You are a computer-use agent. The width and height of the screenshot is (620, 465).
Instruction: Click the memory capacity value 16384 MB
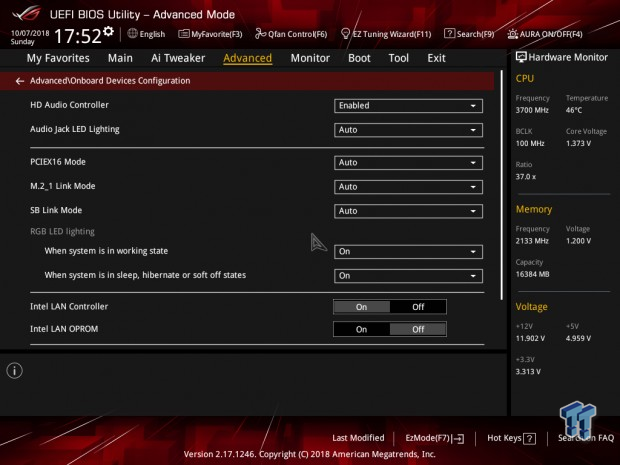[x=532, y=274]
